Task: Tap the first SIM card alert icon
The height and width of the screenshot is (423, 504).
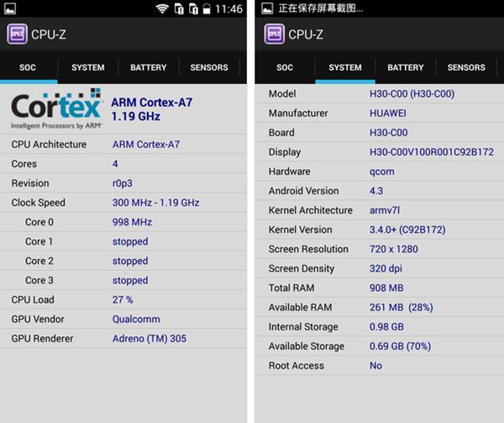Action: [179, 8]
